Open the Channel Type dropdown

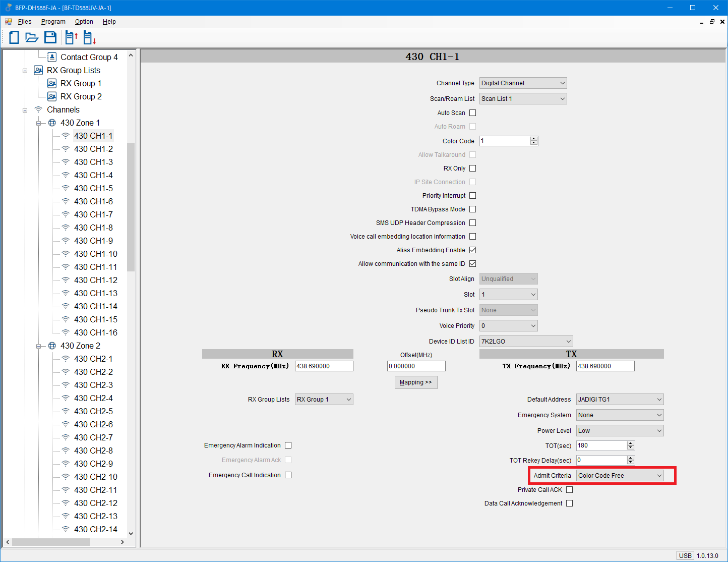(x=523, y=83)
